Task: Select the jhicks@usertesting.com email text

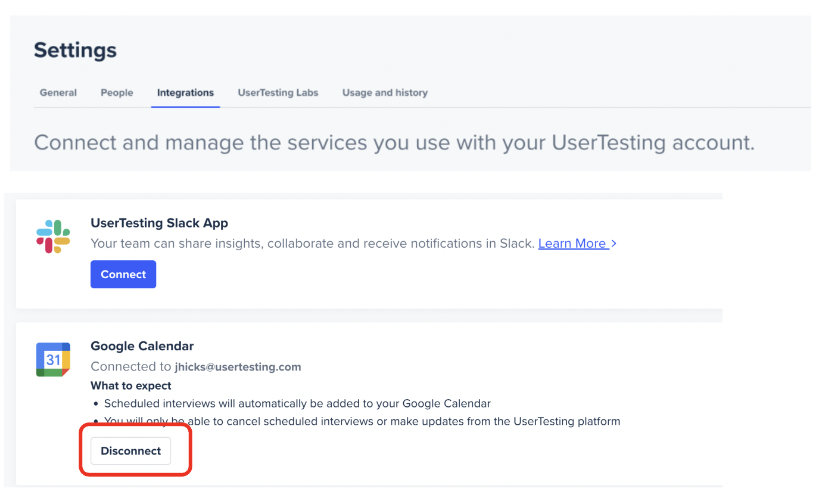Action: 238,367
